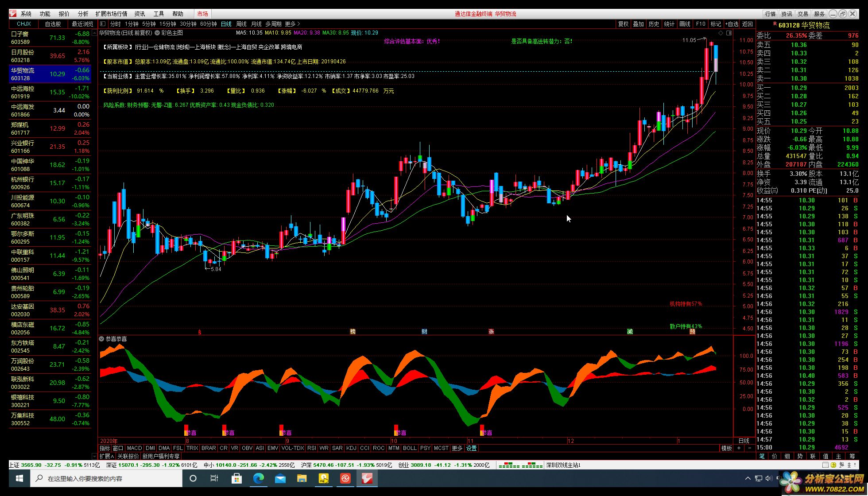Click the volume speaker tray icon
This screenshot has width=868, height=496.
coord(768,478)
